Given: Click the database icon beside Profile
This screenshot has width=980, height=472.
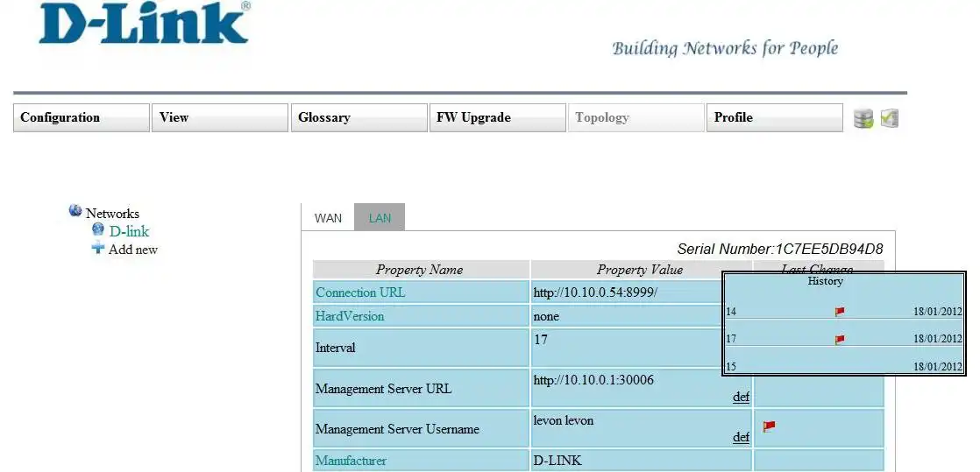Looking at the screenshot, I should tap(863, 118).
